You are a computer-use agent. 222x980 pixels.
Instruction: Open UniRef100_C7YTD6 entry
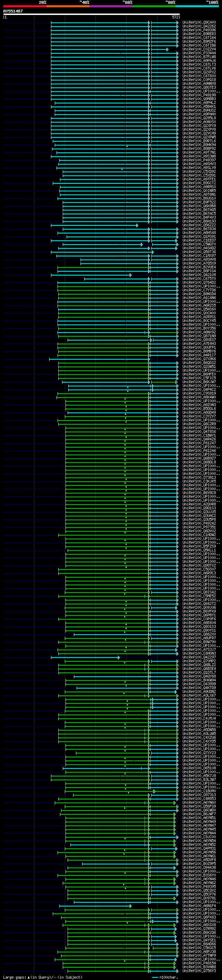coord(199,290)
